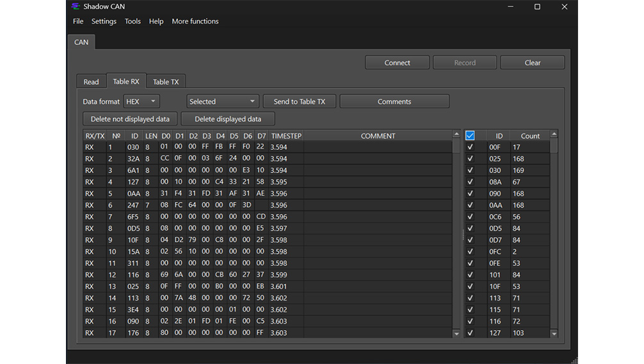
Task: Uncheck the checkbox for ID 030 in filter list
Action: (471, 170)
